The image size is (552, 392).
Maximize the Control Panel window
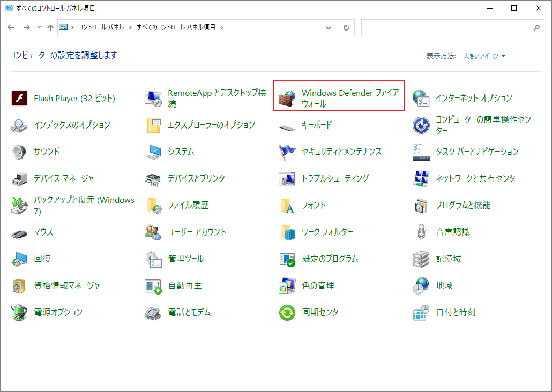coord(514,8)
